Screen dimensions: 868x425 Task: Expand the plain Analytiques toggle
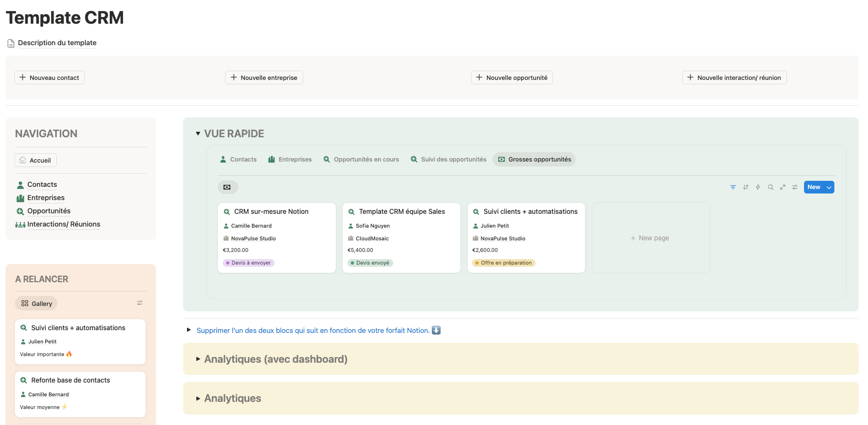[198, 399]
